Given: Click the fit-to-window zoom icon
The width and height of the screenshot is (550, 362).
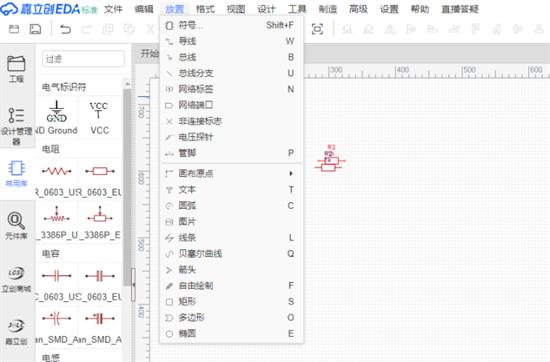Looking at the screenshot, I should (317, 29).
